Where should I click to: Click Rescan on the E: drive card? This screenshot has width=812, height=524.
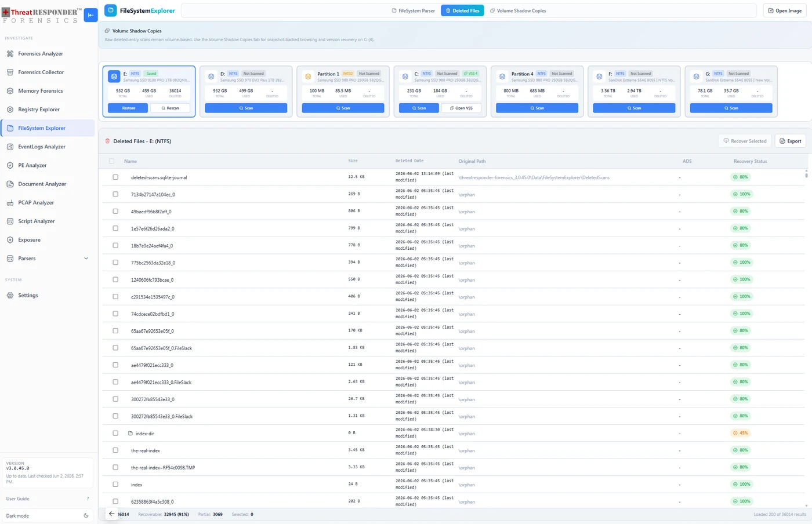[x=170, y=108]
